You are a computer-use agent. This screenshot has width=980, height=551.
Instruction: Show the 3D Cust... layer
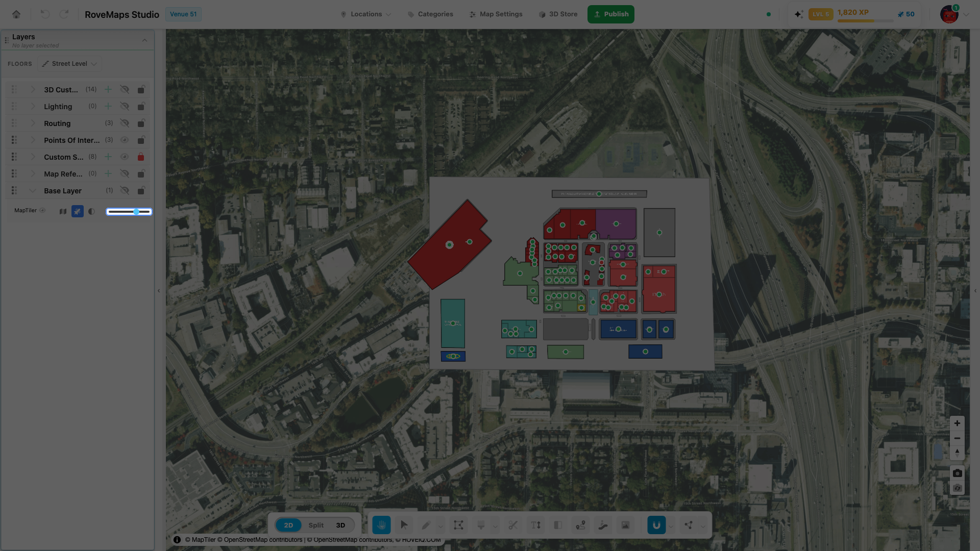pos(125,89)
